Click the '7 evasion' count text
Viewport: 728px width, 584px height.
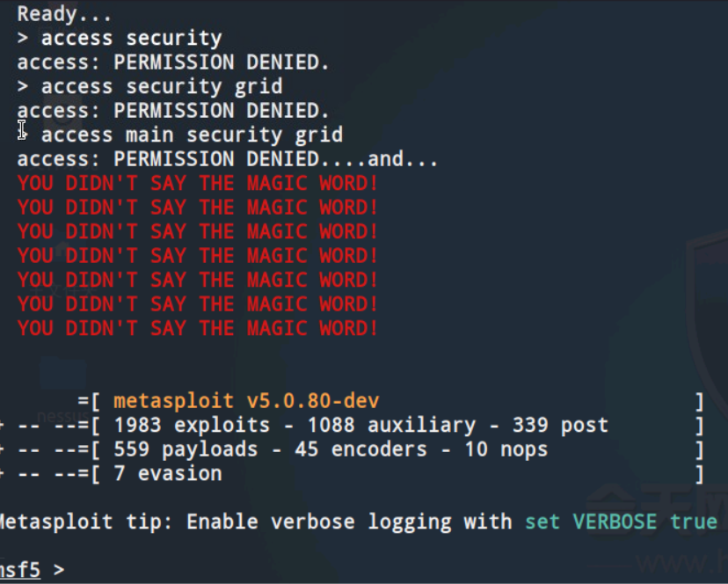tap(167, 473)
